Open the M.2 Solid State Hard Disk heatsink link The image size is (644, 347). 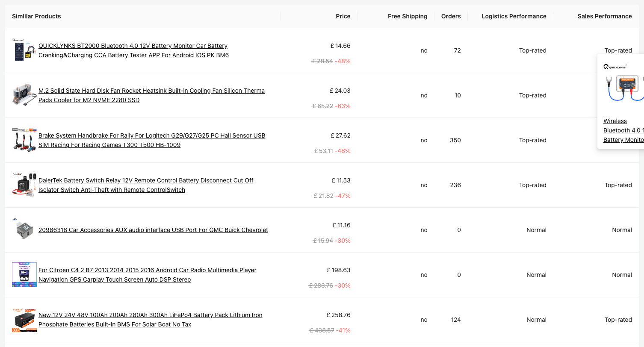151,95
